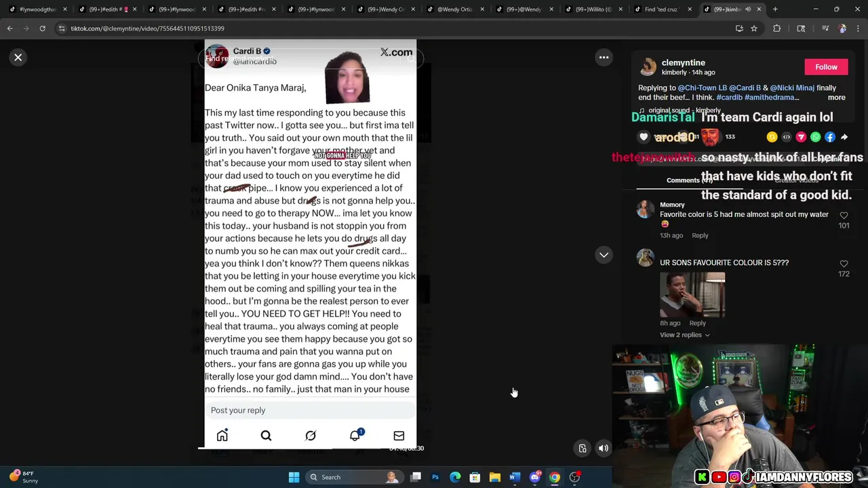The width and height of the screenshot is (868, 488).
Task: Share to WhatsApp icon
Action: pyautogui.click(x=815, y=137)
